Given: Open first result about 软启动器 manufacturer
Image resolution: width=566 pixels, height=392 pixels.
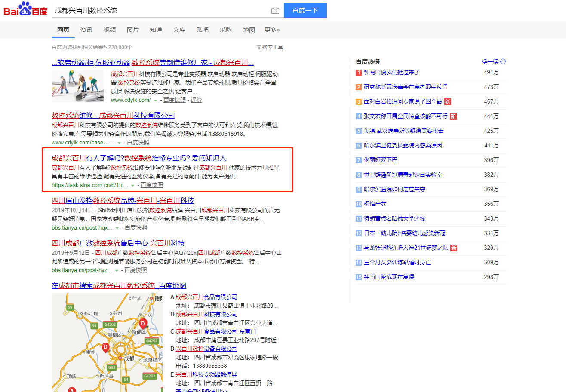Looking at the screenshot, I should pos(153,62).
